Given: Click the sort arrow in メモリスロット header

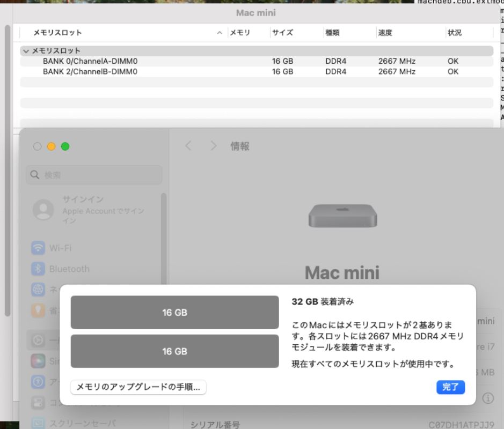Looking at the screenshot, I should coord(220,32).
